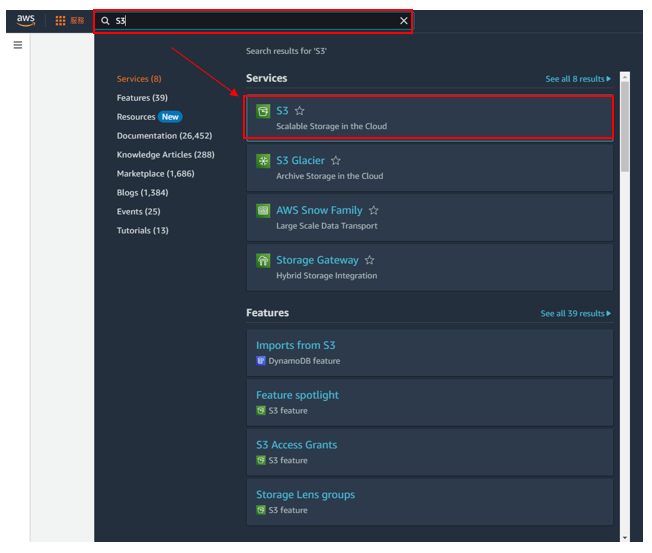Toggle the Storage Gateway favorite star
The image size is (652, 553).
[x=369, y=260]
